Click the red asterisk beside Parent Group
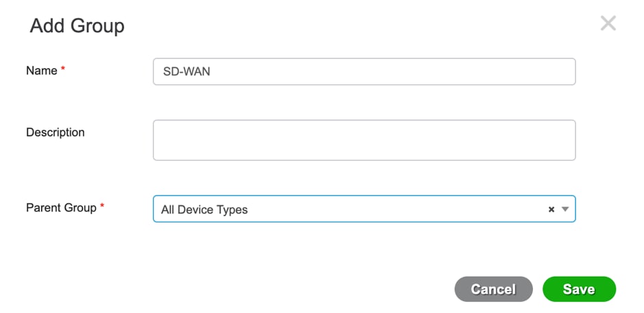 coord(102,207)
